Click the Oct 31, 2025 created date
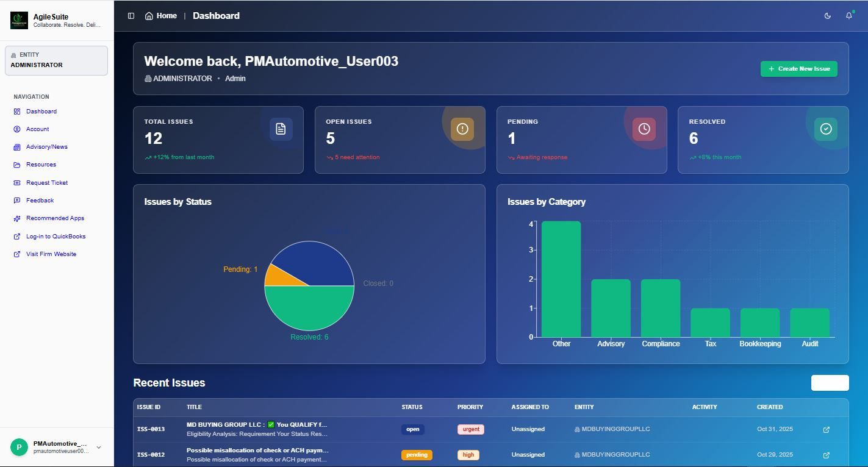The width and height of the screenshot is (868, 467). [x=775, y=429]
